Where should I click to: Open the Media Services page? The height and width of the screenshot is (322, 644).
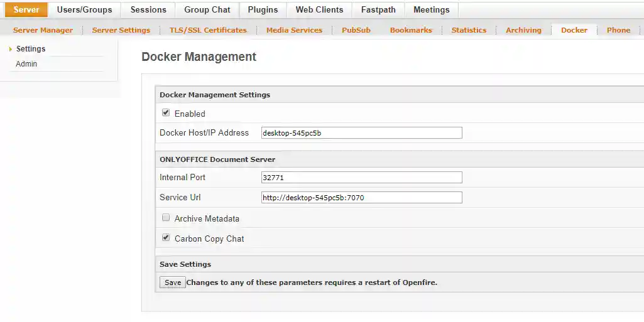coord(294,30)
